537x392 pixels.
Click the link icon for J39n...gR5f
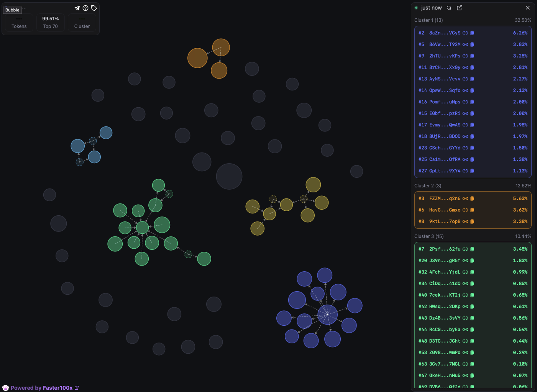coord(465,261)
